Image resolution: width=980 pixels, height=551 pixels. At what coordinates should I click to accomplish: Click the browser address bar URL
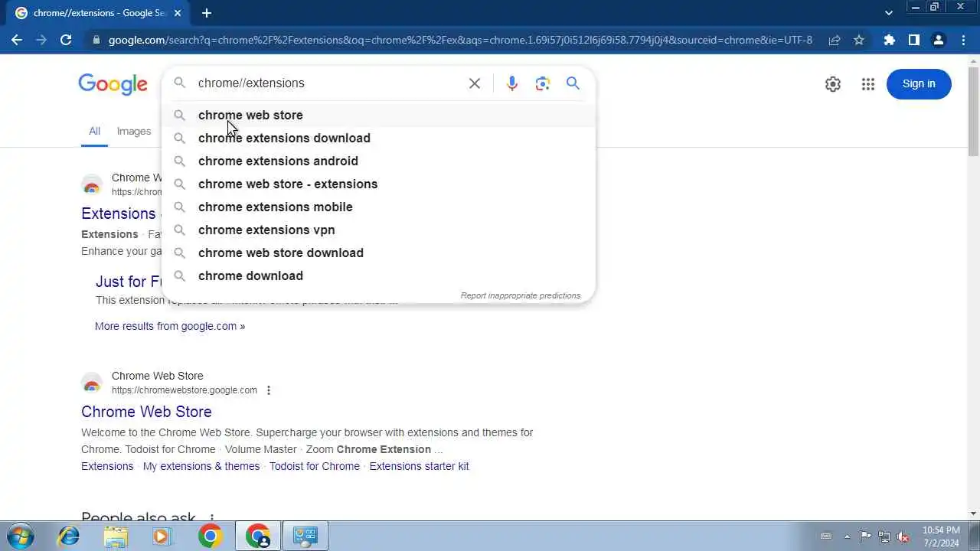pos(460,40)
